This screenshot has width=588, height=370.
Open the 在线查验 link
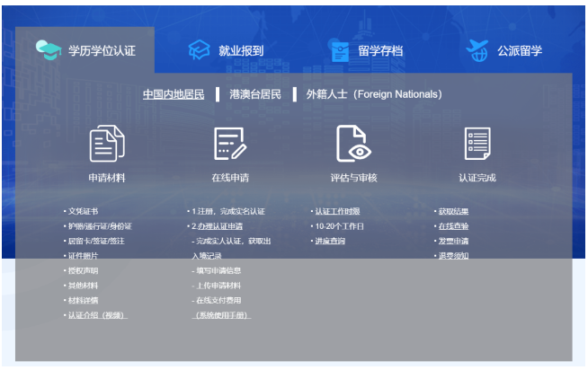[x=453, y=226]
